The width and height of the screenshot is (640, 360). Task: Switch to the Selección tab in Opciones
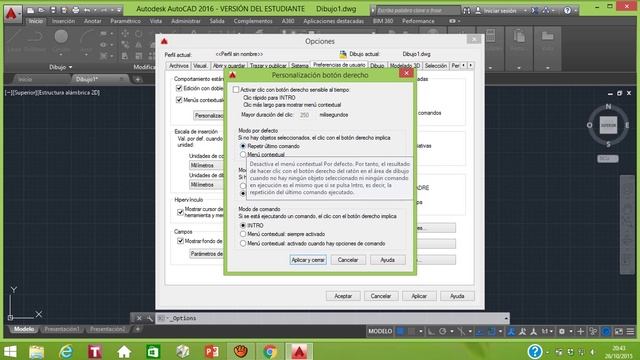436,65
